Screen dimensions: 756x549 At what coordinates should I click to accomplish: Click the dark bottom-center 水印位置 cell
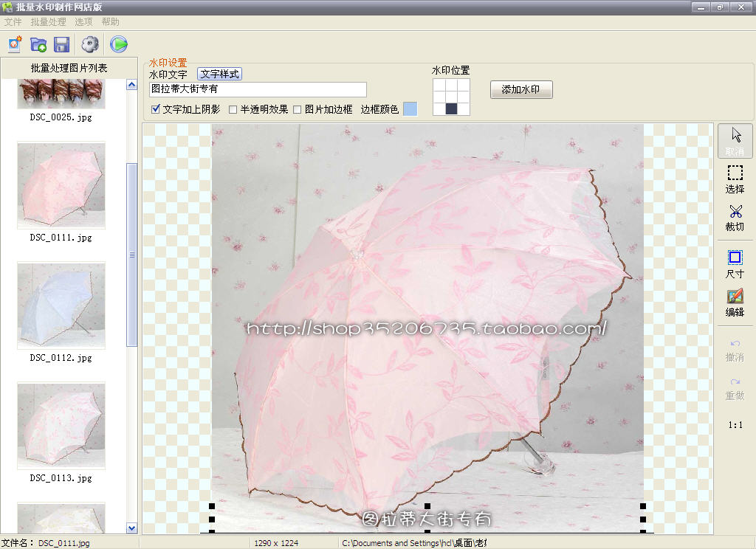click(x=451, y=109)
